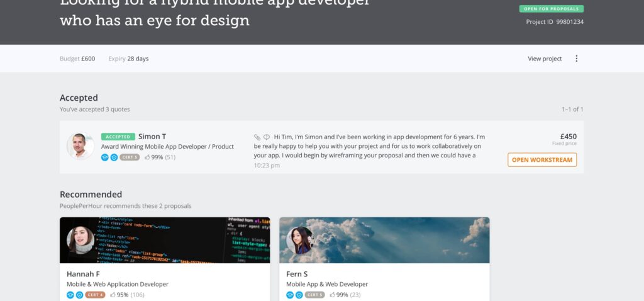The image size is (644, 301).
Task: Click Simon T's graduation cap badge icon
Action: coord(105,157)
